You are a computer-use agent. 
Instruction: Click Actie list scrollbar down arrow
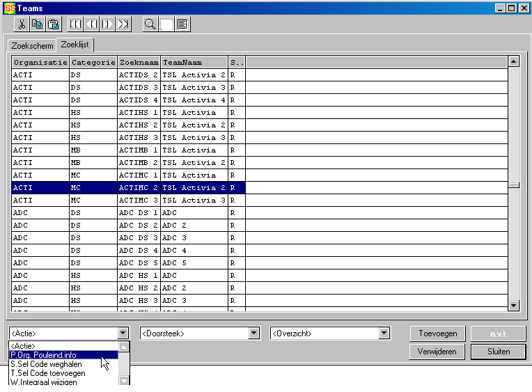[x=124, y=381]
